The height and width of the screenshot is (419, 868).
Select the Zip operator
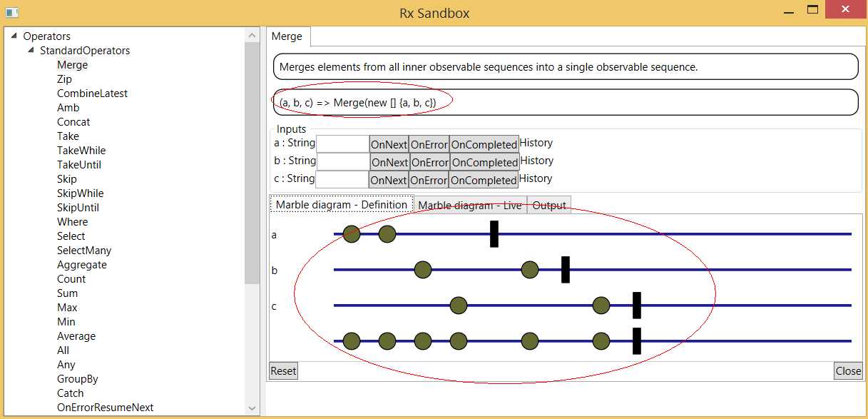(x=64, y=79)
